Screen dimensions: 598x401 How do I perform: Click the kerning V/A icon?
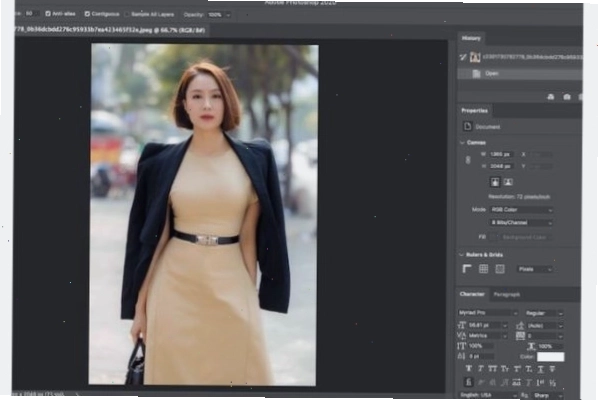click(x=461, y=336)
